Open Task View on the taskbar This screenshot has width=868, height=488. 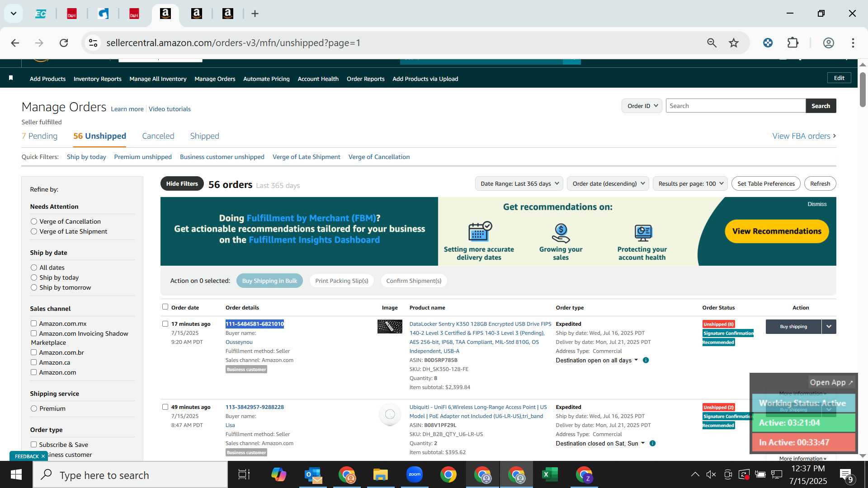[244, 475]
